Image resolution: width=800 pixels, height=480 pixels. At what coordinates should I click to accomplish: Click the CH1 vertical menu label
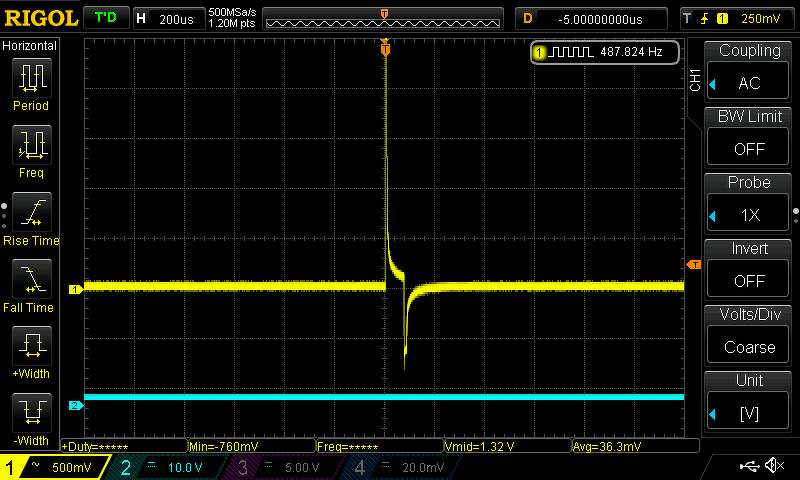[x=695, y=80]
